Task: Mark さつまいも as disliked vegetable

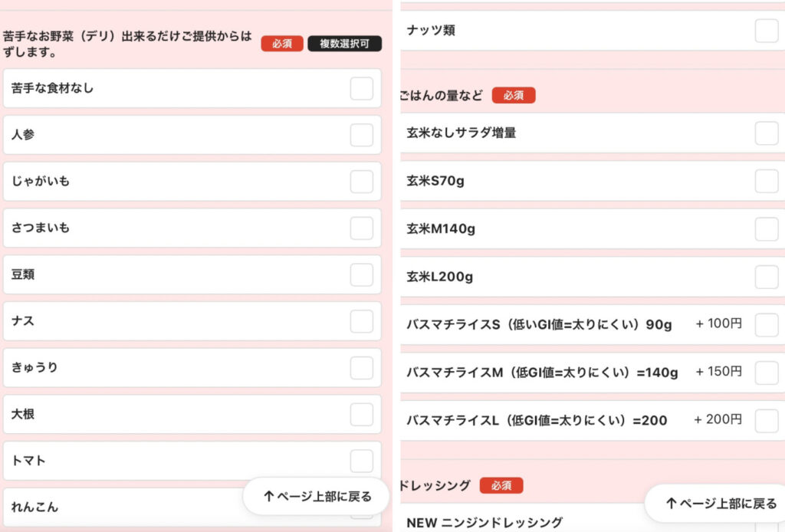Action: (x=361, y=228)
